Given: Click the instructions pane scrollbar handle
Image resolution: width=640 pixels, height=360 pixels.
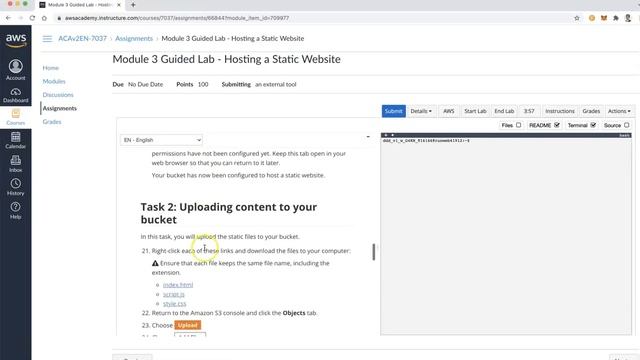Looking at the screenshot, I should (373, 252).
